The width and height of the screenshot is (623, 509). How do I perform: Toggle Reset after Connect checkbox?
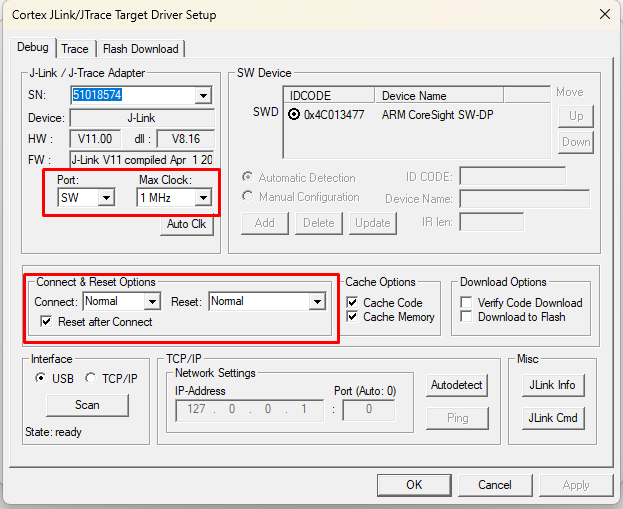(46, 321)
